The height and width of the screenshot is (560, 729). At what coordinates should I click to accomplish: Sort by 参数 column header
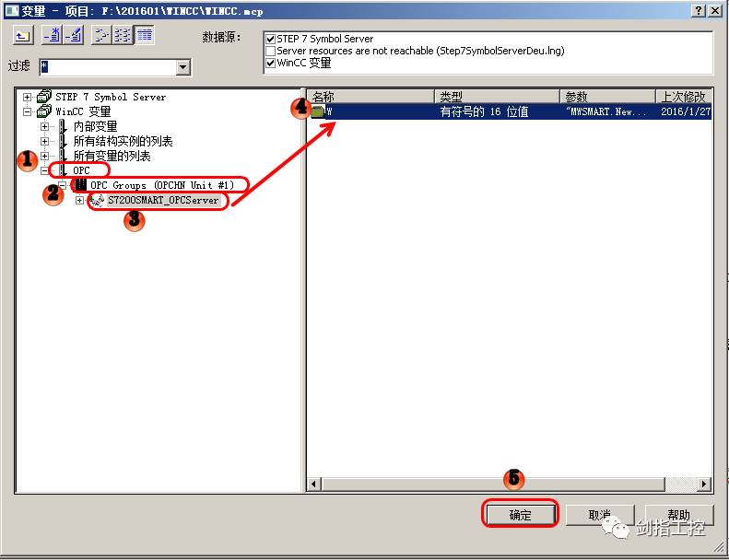pos(607,96)
